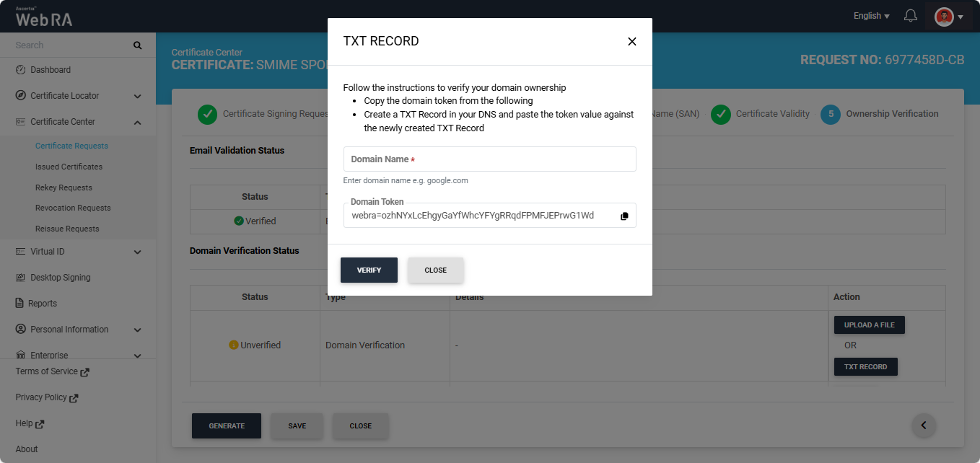Focus the Domain Name input field
The height and width of the screenshot is (463, 980).
pos(489,159)
